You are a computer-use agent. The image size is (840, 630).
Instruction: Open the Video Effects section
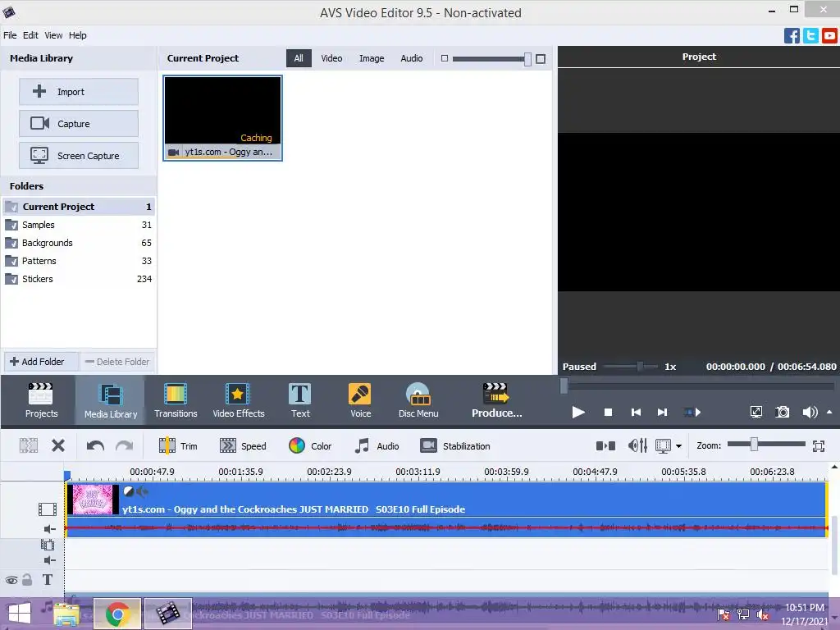239,400
